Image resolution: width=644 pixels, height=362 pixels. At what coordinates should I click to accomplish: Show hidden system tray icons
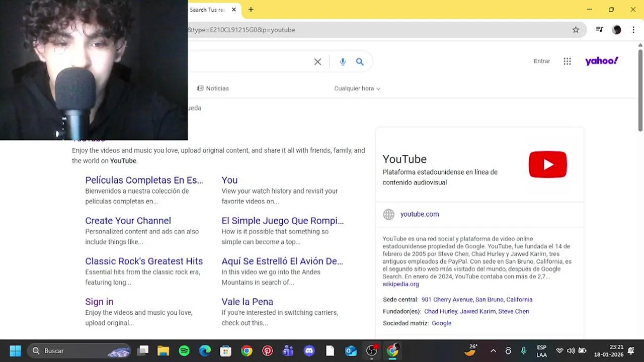493,351
